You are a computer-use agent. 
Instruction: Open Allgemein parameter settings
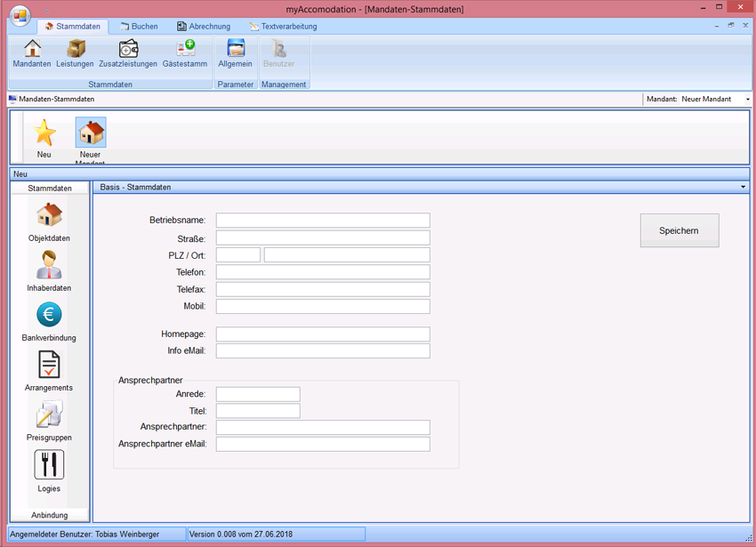[236, 53]
